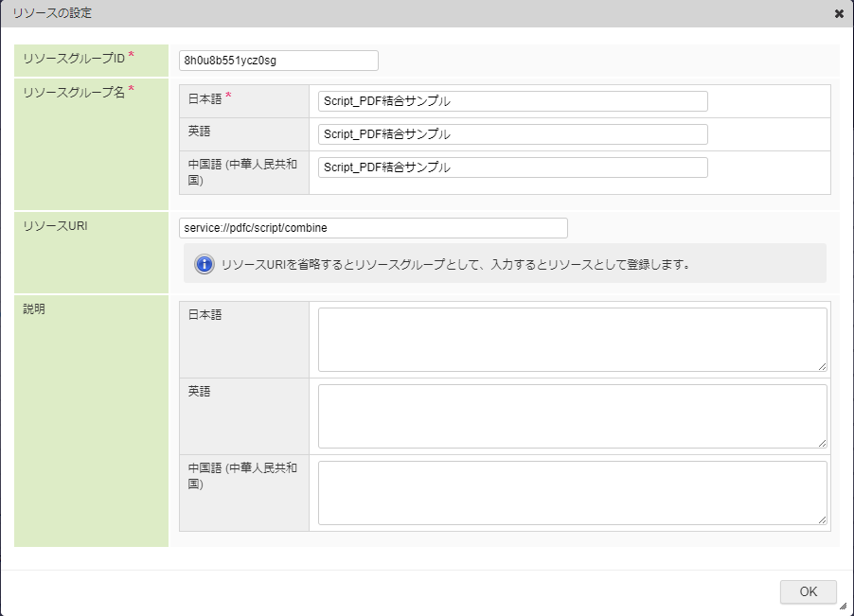Click the dialog's bottom-right resize handle
The width and height of the screenshot is (854, 616).
click(x=843, y=607)
